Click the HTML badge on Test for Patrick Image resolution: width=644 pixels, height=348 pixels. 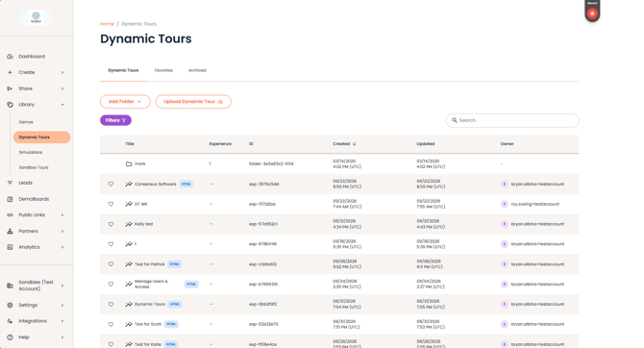tap(175, 264)
